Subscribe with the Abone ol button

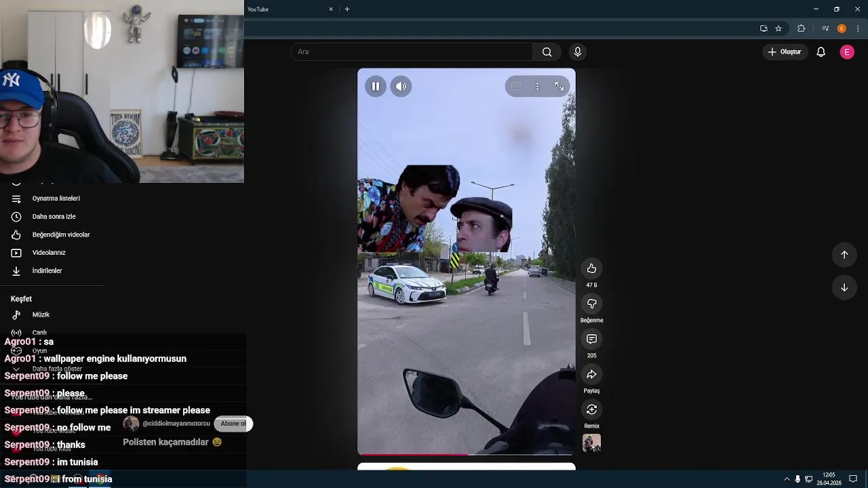click(x=233, y=424)
